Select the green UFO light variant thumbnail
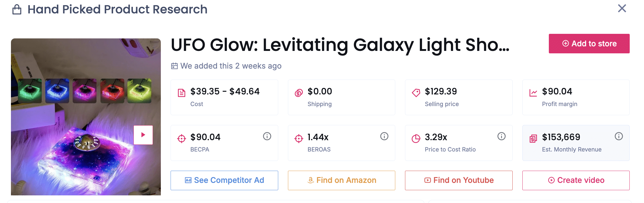Screen dimensions: 644x203 pos(30,91)
